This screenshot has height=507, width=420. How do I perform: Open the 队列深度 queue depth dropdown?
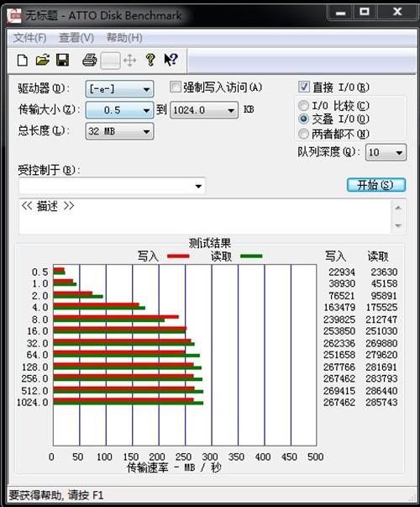(386, 152)
